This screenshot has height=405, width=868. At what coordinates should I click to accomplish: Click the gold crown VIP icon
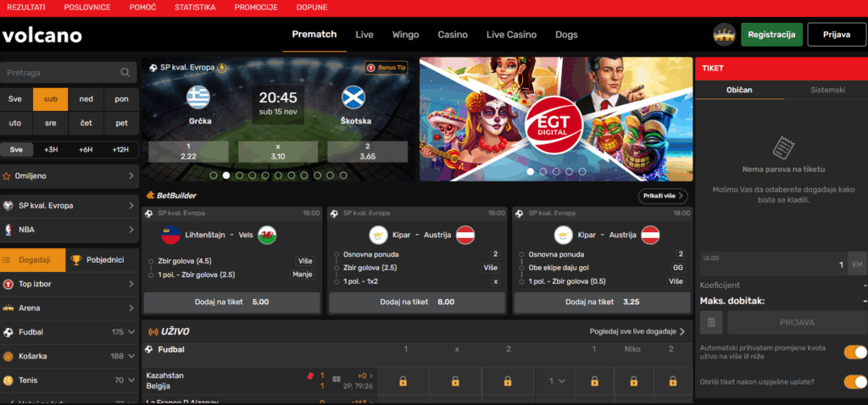coord(724,35)
